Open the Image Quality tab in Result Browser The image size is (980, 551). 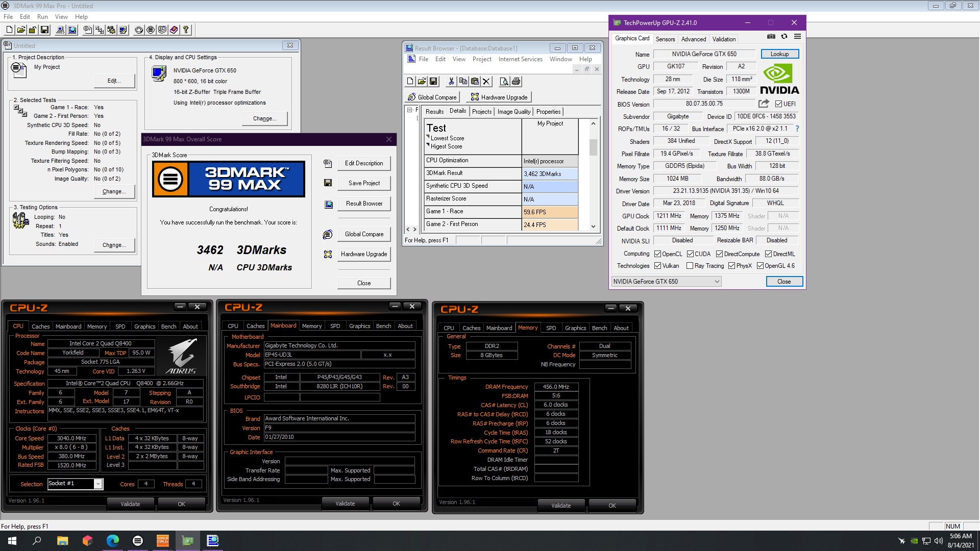[514, 112]
